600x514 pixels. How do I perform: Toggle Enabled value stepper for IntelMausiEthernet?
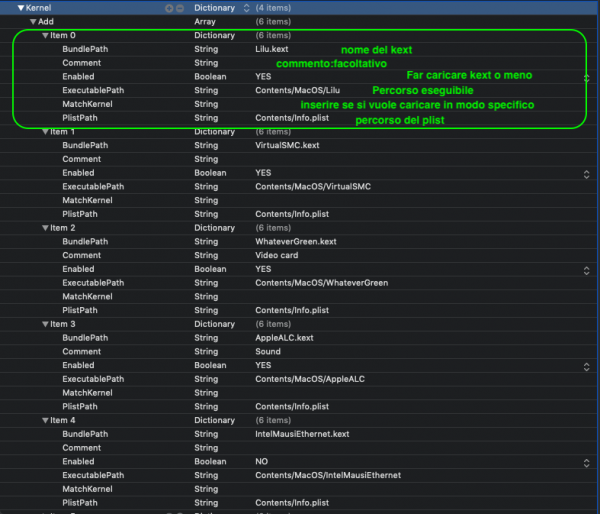click(x=586, y=463)
